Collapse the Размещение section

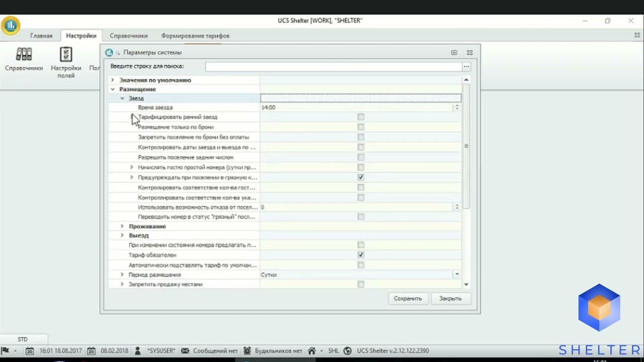[x=113, y=89]
